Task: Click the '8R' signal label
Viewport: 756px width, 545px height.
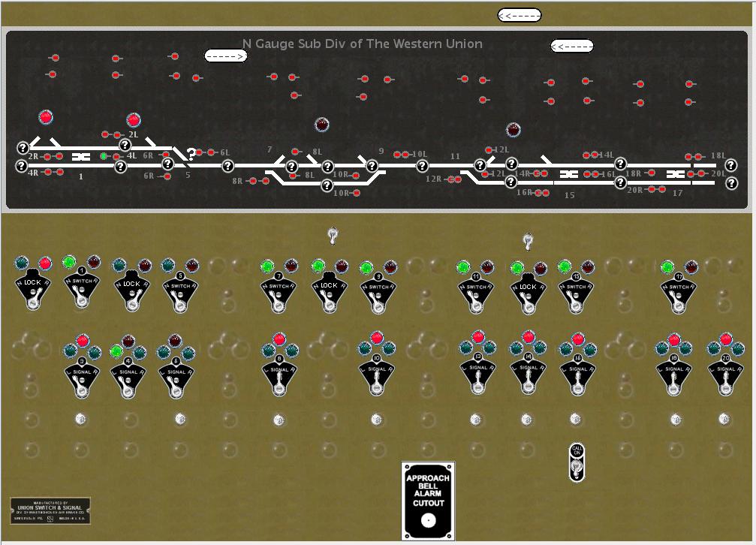Action: (x=237, y=182)
